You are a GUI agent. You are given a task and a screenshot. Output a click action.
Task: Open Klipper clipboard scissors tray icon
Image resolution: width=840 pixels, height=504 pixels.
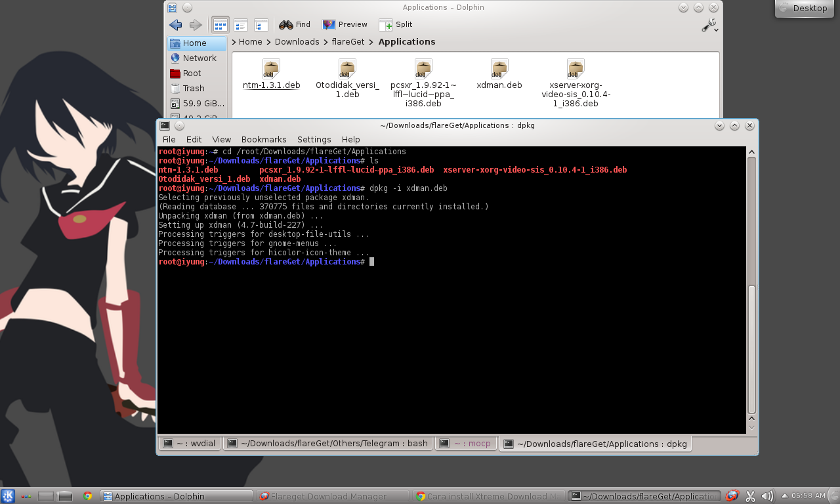(x=751, y=496)
